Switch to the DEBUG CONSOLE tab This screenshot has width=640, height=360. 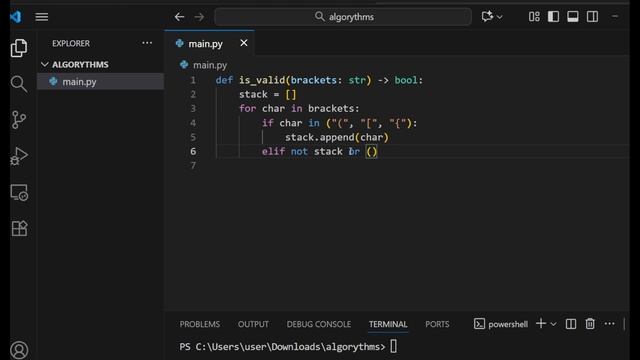[x=319, y=324]
